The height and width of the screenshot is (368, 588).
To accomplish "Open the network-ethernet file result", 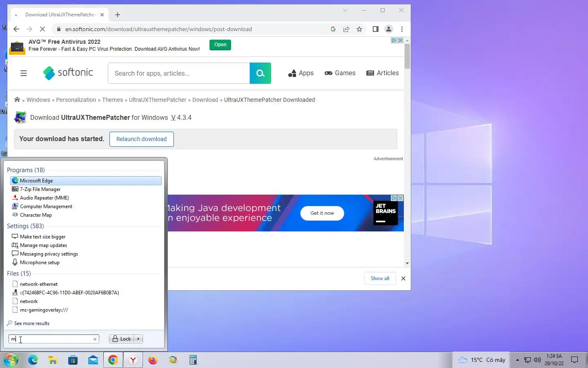I will pyautogui.click(x=86, y=284).
